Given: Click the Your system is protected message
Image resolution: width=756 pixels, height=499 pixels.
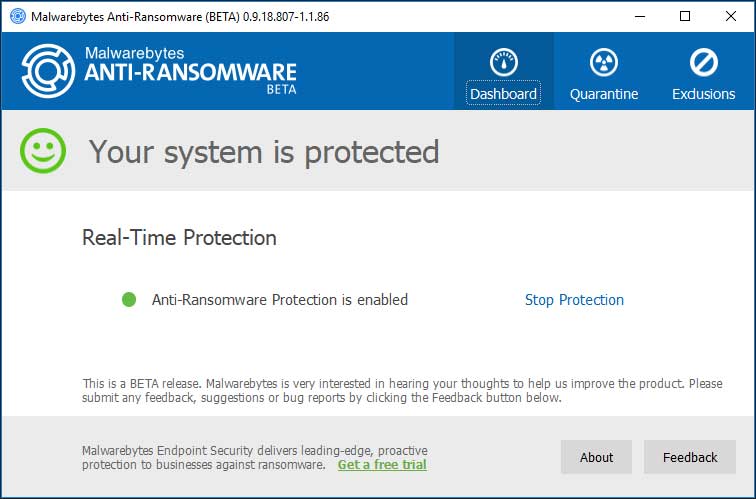Looking at the screenshot, I should point(264,152).
